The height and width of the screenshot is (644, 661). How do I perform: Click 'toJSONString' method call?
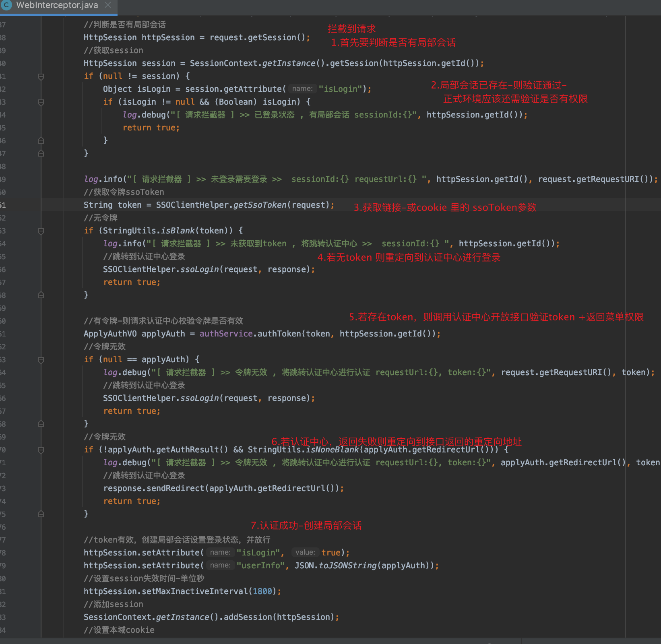point(347,566)
